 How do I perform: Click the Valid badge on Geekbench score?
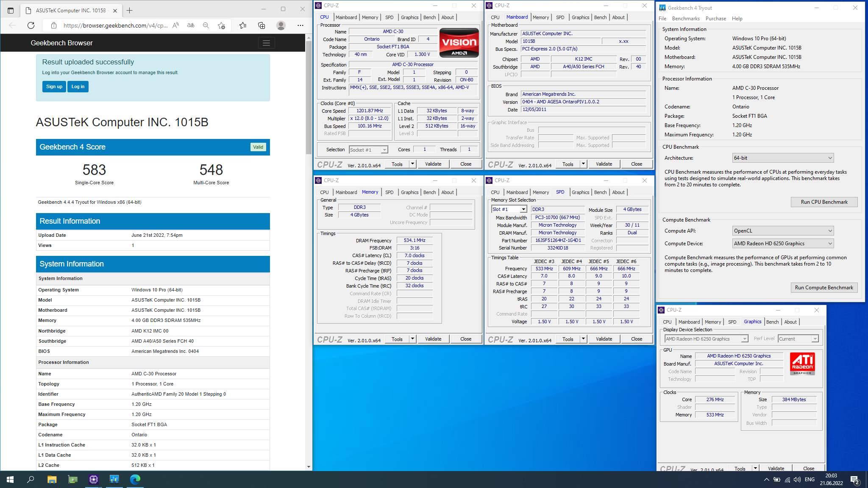pyautogui.click(x=258, y=147)
